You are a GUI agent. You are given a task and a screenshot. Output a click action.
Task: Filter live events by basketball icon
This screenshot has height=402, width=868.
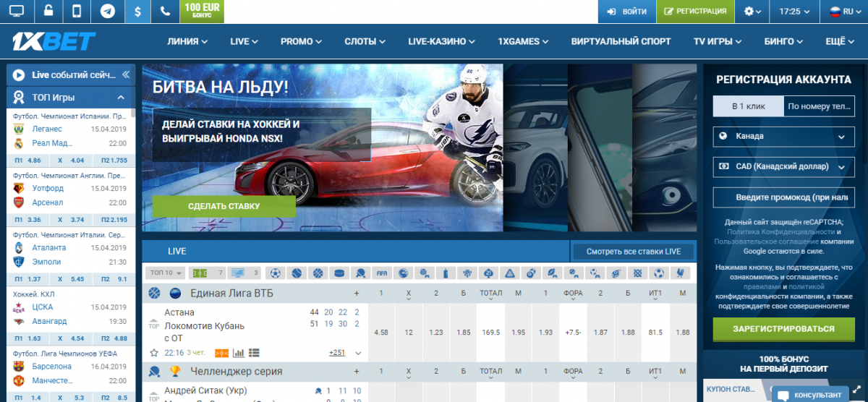(x=318, y=273)
